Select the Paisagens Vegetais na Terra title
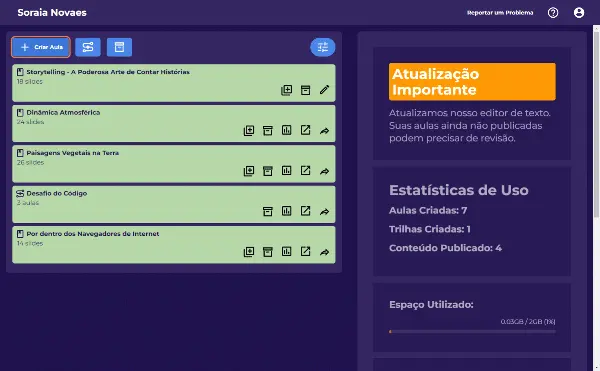This screenshot has width=600, height=371. pos(73,153)
